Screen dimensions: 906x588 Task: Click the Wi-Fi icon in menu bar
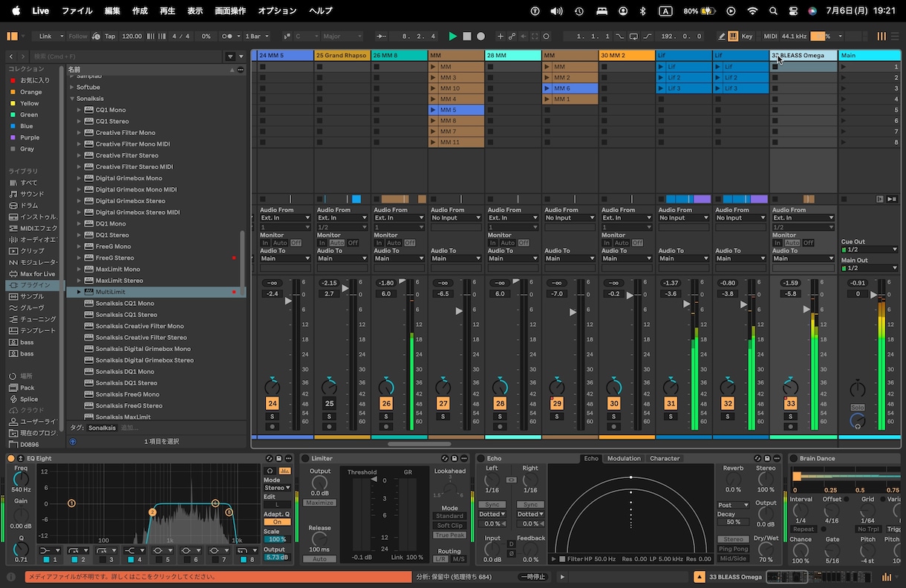point(752,11)
